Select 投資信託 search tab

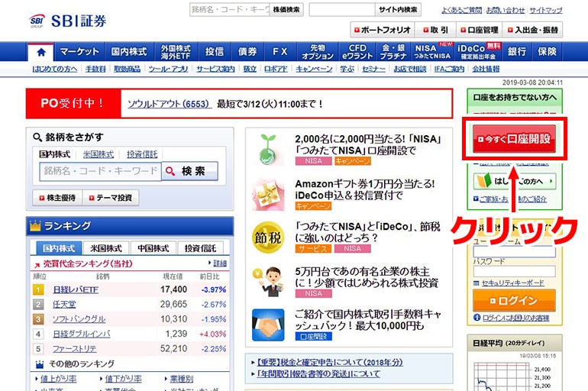[x=142, y=154]
